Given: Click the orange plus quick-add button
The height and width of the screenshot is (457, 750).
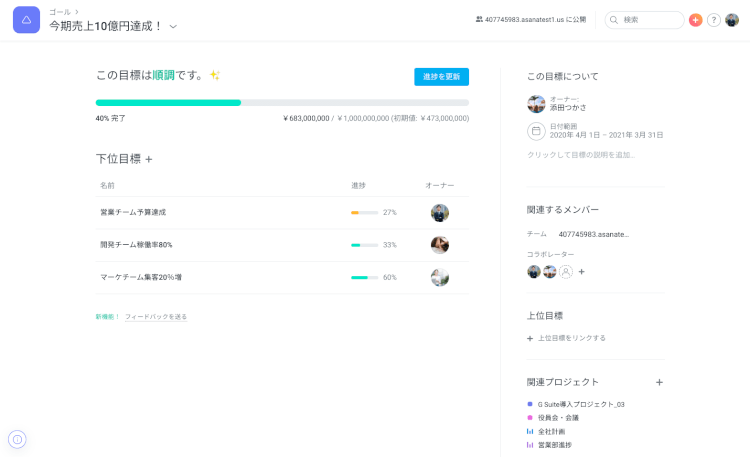Looking at the screenshot, I should (695, 20).
